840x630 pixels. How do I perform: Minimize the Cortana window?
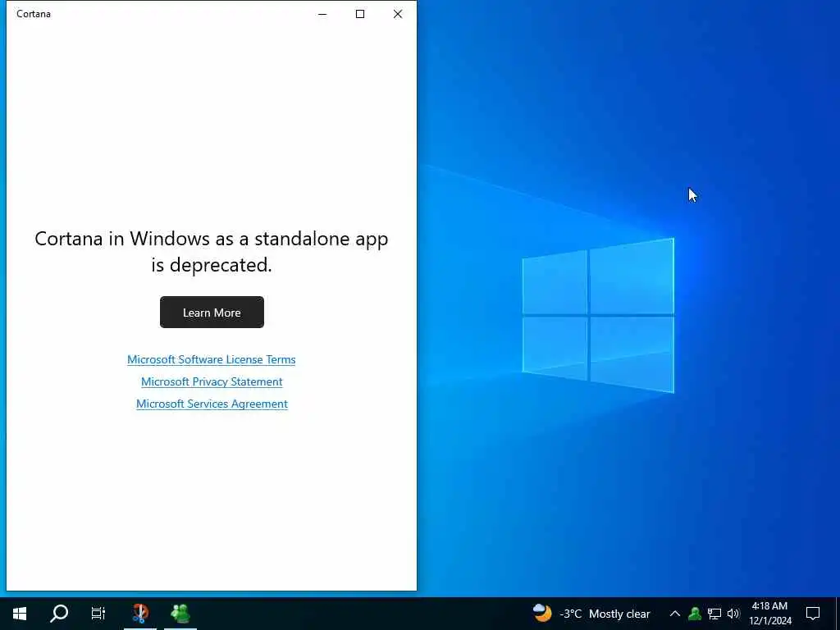322,14
